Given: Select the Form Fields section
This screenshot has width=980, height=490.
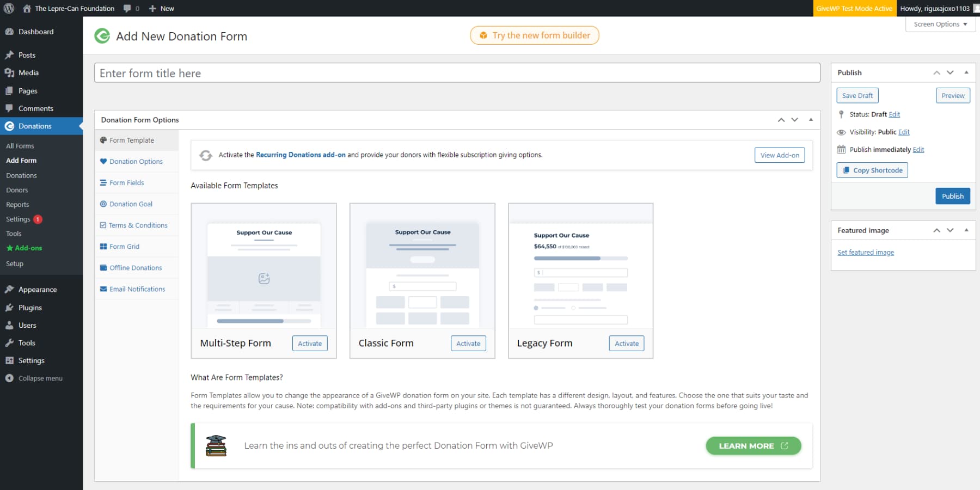Looking at the screenshot, I should pyautogui.click(x=126, y=182).
